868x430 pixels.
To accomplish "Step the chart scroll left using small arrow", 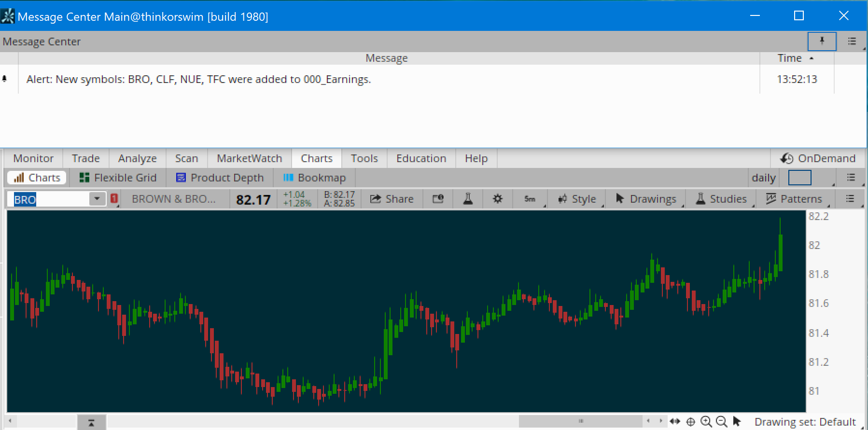I will [x=648, y=421].
